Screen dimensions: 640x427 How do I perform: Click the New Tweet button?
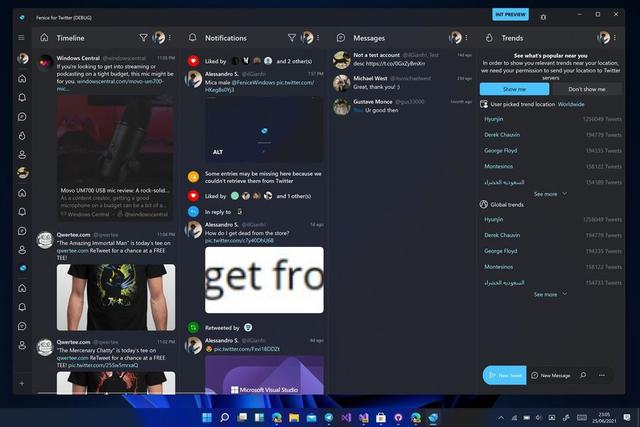click(504, 375)
